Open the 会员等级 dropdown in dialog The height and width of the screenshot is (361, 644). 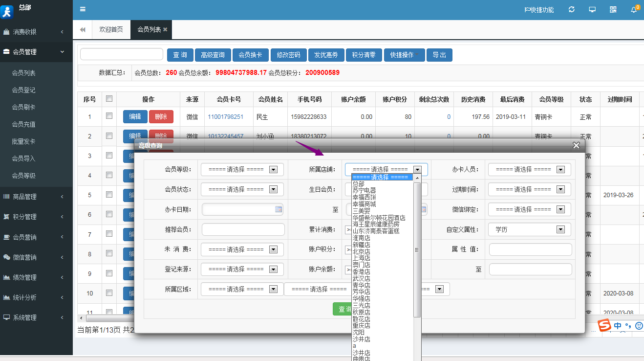coord(242,169)
